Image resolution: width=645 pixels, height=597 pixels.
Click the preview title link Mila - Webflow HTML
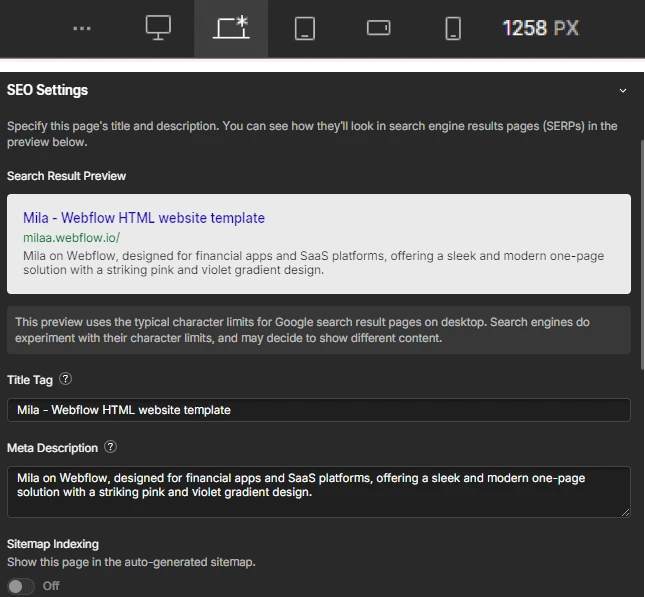pyautogui.click(x=144, y=218)
